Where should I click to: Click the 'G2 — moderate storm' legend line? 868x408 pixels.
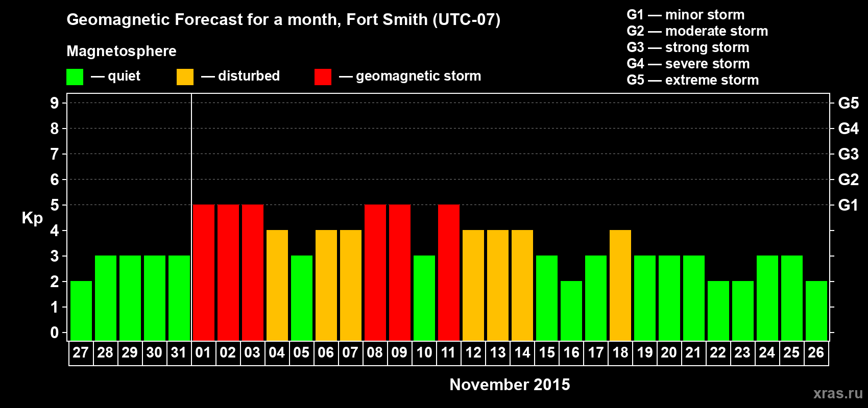(697, 31)
